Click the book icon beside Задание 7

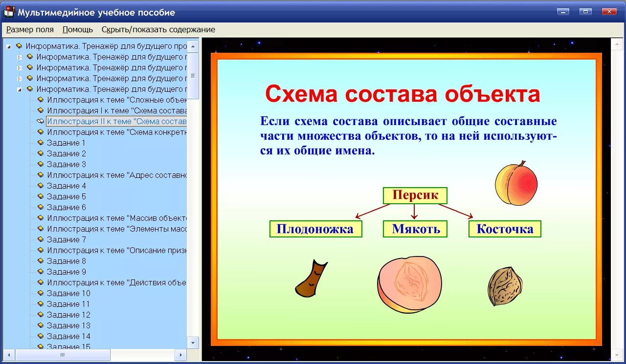41,239
